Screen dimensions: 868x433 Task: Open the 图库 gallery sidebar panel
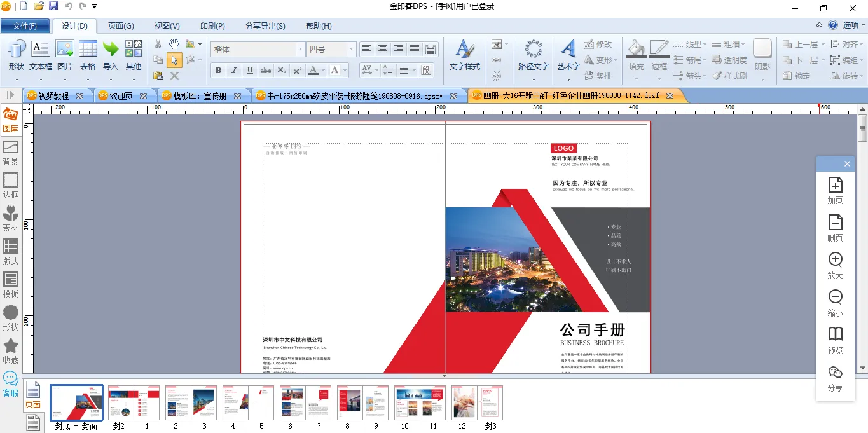tap(11, 120)
